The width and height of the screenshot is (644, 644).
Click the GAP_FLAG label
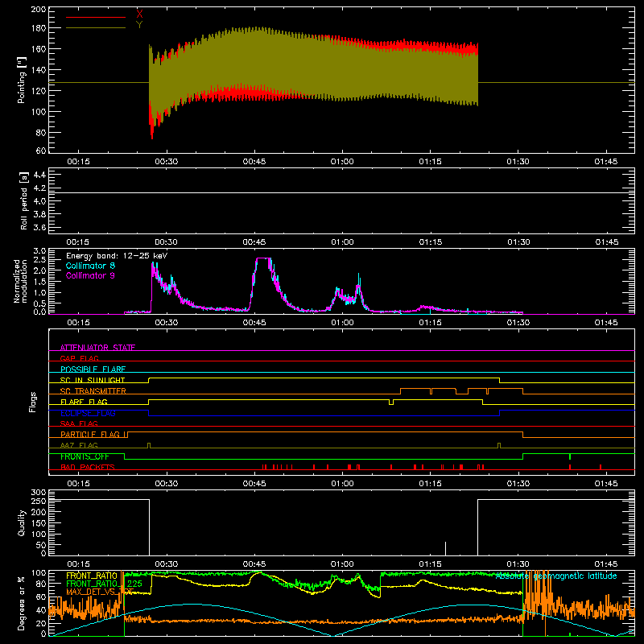79,358
